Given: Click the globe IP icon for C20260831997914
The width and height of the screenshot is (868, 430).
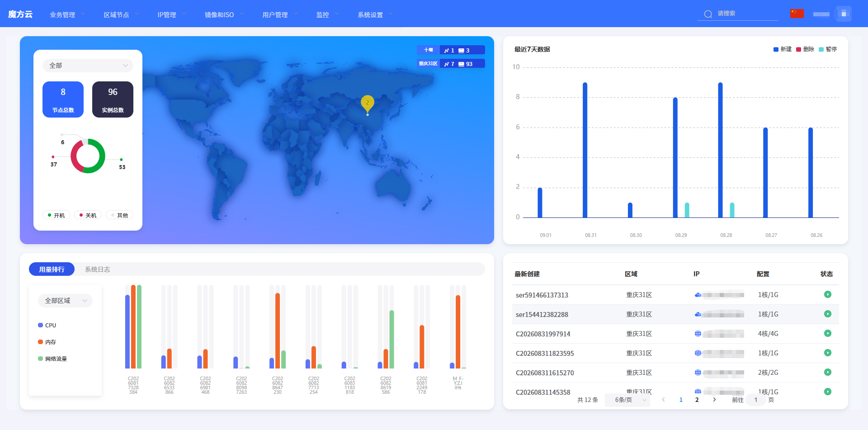Looking at the screenshot, I should [698, 334].
